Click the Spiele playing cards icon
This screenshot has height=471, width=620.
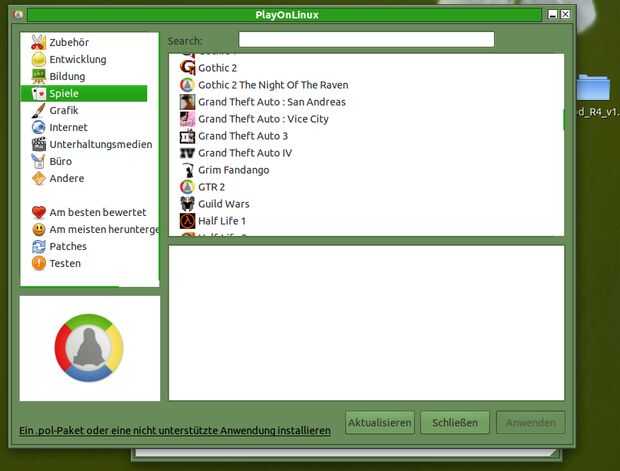[38, 93]
